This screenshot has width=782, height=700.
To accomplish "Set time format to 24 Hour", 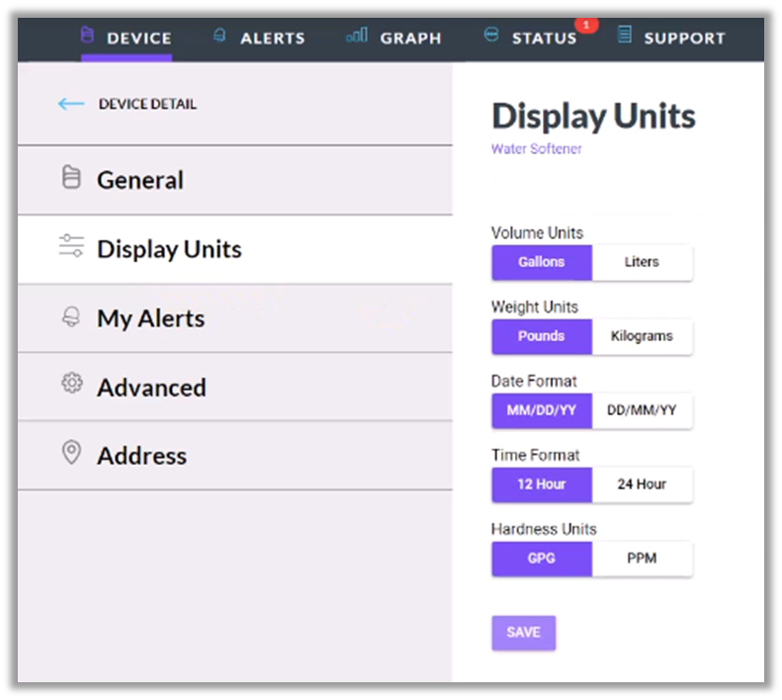I will pos(642,484).
